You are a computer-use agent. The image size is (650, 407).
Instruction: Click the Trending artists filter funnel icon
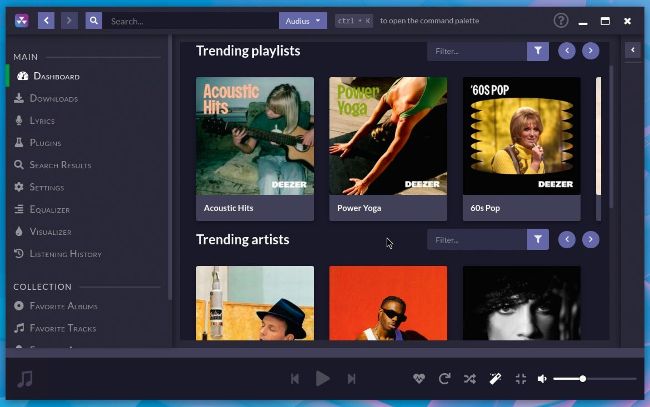click(x=538, y=240)
